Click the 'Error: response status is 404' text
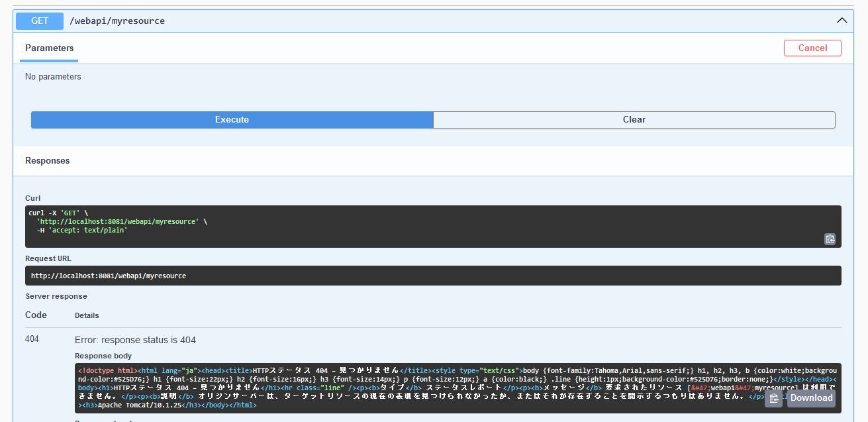Screen dimensions: 868x422 tap(135, 340)
